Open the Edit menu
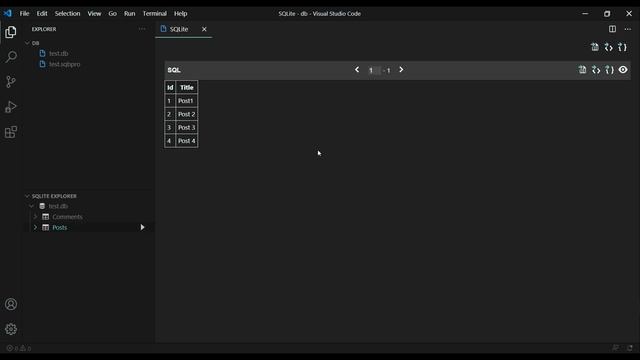 [42, 13]
